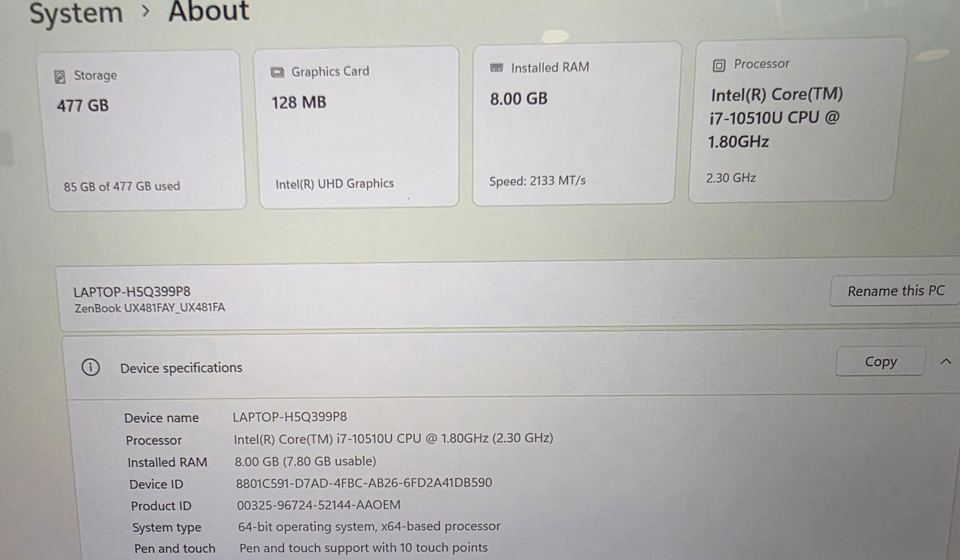Viewport: 960px width, 560px height.
Task: Click the Device ID value text
Action: [x=364, y=483]
